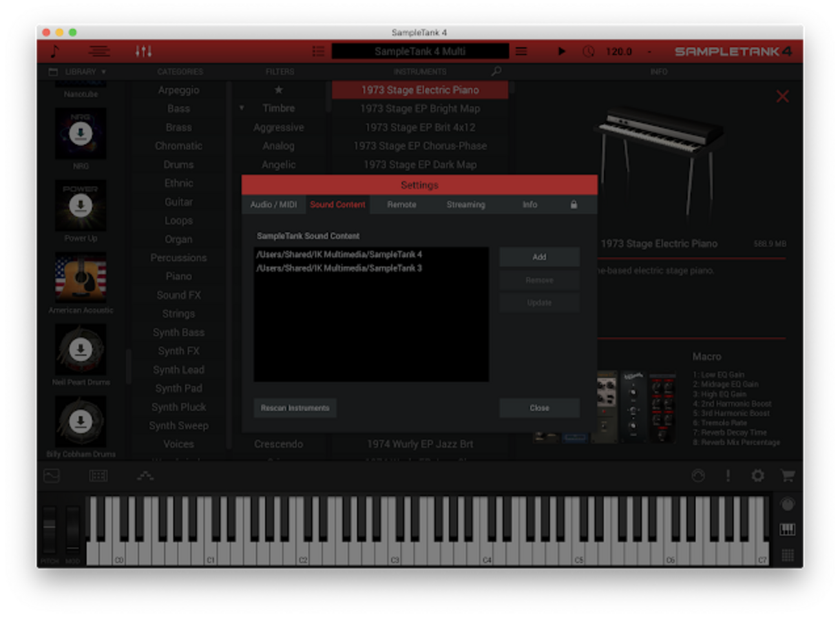The width and height of the screenshot is (840, 617).
Task: Click the multi list icon beside preset name
Action: point(318,51)
